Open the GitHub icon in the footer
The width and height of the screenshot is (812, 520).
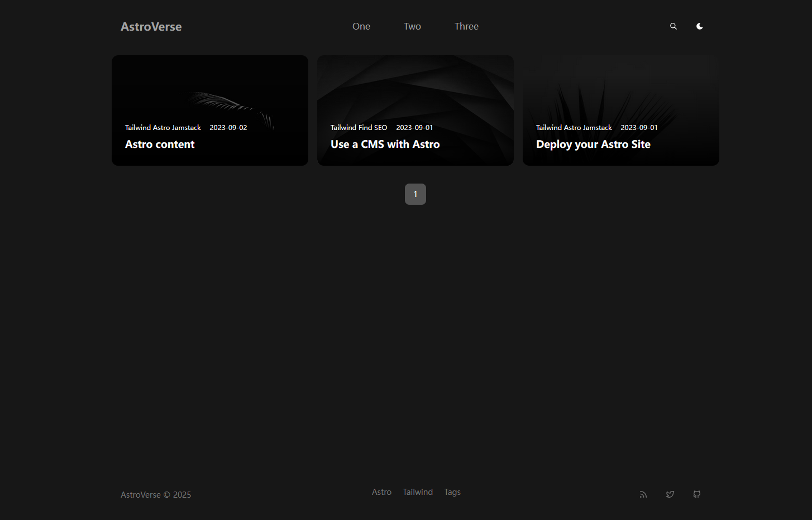coord(696,494)
